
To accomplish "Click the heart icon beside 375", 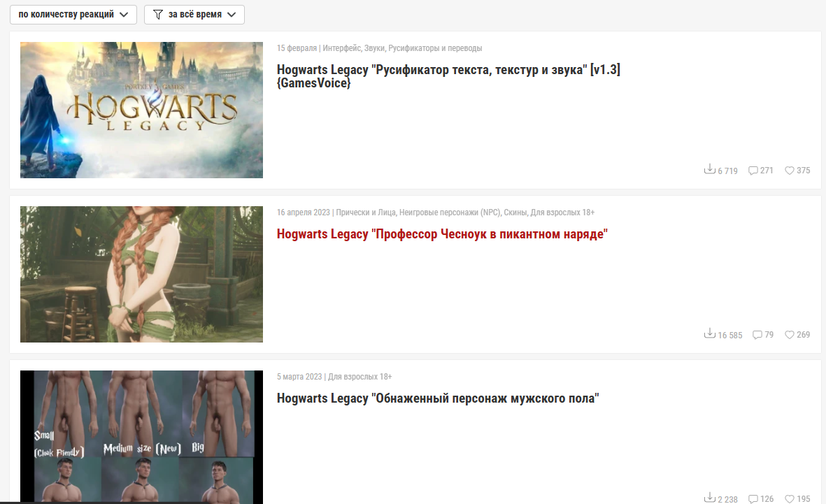I will click(x=789, y=171).
